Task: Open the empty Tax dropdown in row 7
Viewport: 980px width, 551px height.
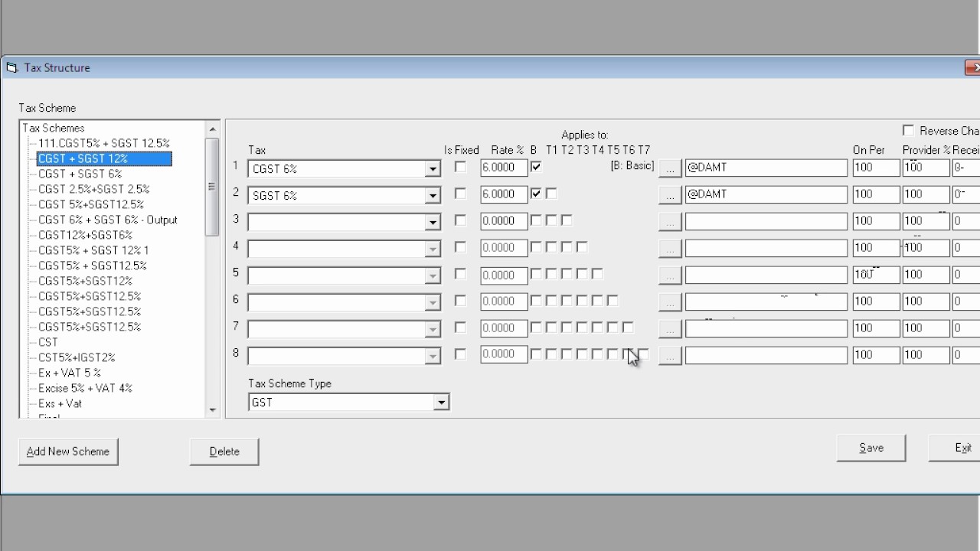Action: tap(433, 330)
